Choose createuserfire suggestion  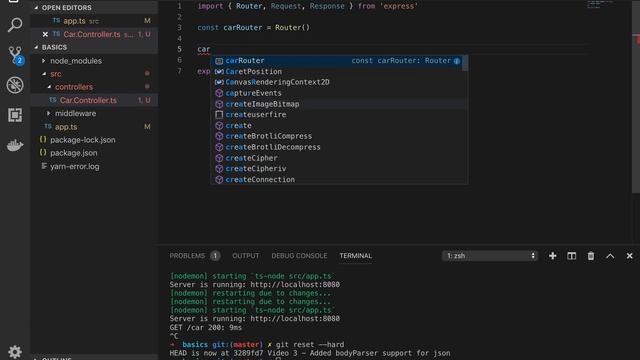(x=336, y=115)
